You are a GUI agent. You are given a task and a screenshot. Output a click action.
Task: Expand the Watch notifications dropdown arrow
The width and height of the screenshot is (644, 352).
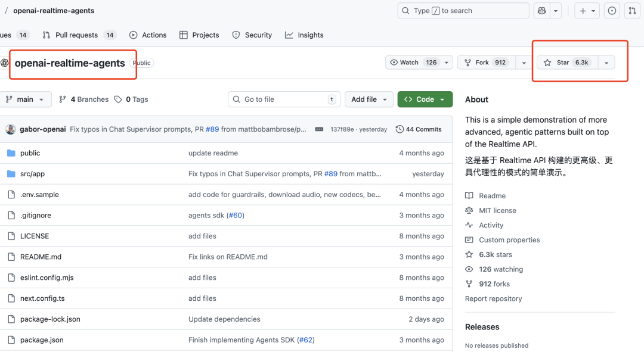coord(447,63)
